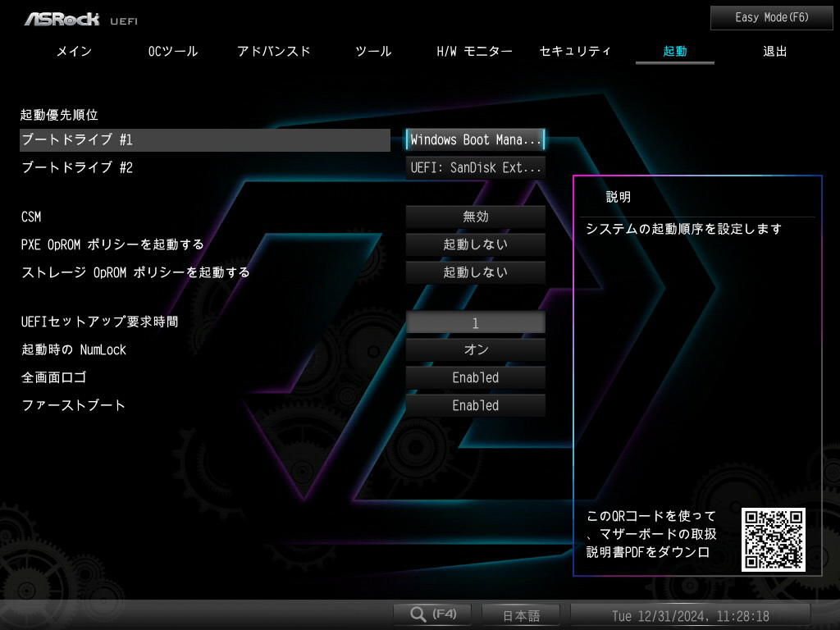Open the 退出 tab
The width and height of the screenshot is (840, 630).
(774, 52)
